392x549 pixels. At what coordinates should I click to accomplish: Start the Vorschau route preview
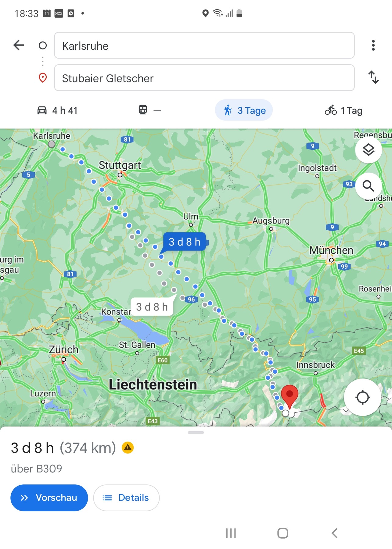49,498
